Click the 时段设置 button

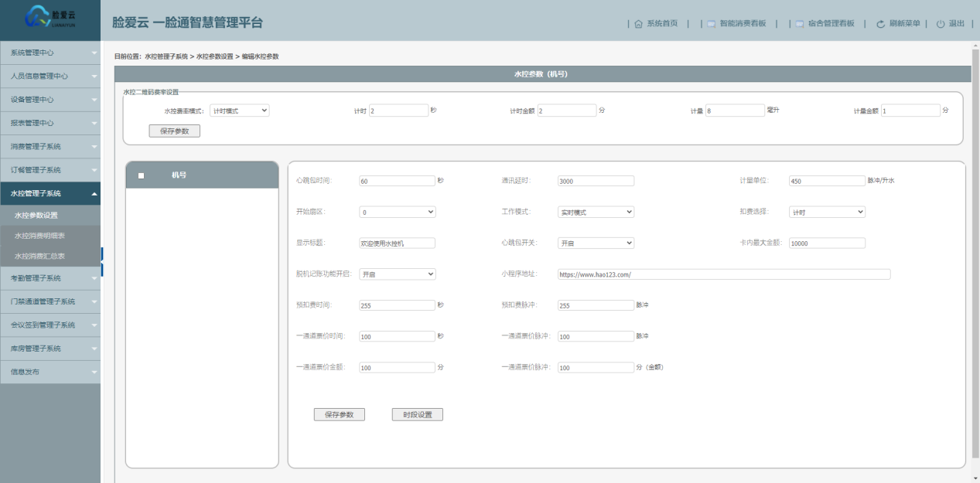click(x=418, y=414)
